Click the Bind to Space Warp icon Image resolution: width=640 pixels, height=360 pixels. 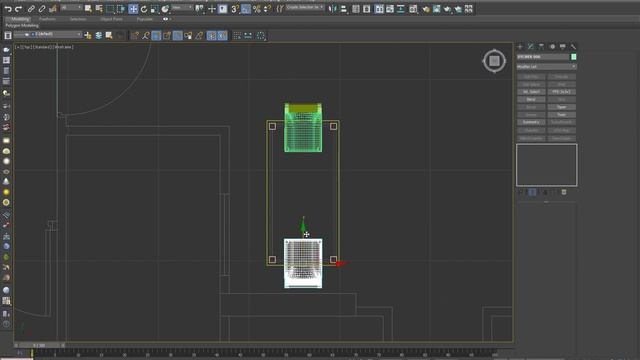pos(52,9)
